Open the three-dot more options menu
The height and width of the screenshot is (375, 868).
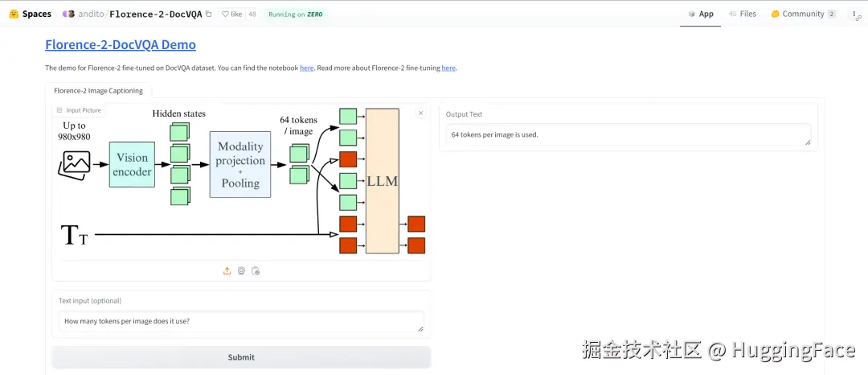[854, 14]
